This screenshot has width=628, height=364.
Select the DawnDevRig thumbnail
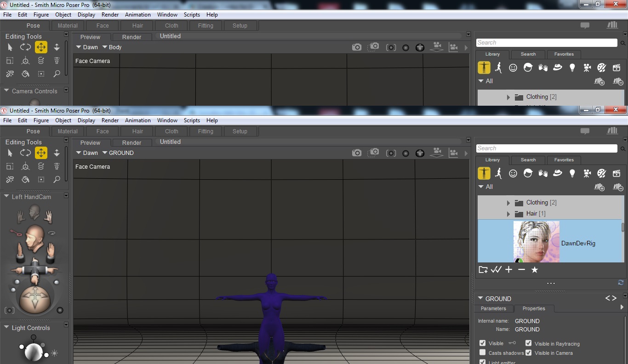[x=536, y=242]
